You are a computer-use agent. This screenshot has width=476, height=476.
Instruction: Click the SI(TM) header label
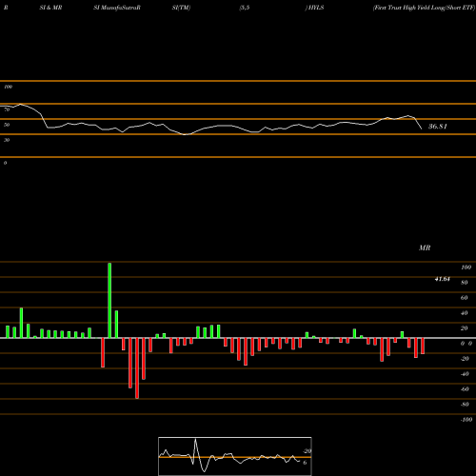pyautogui.click(x=181, y=8)
